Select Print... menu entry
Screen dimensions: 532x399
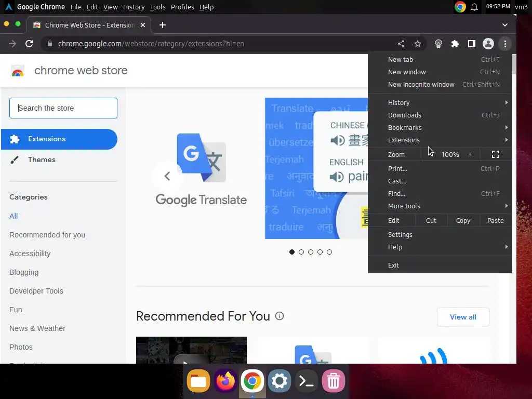tap(440, 169)
